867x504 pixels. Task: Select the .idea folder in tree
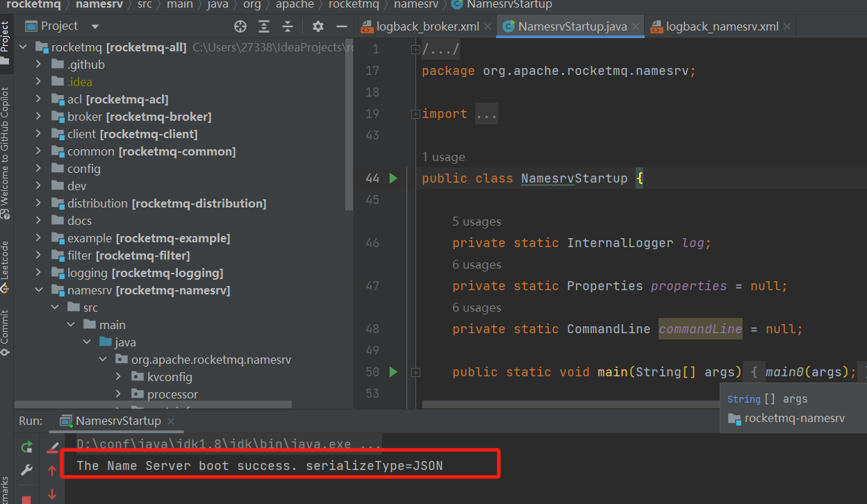pos(79,82)
